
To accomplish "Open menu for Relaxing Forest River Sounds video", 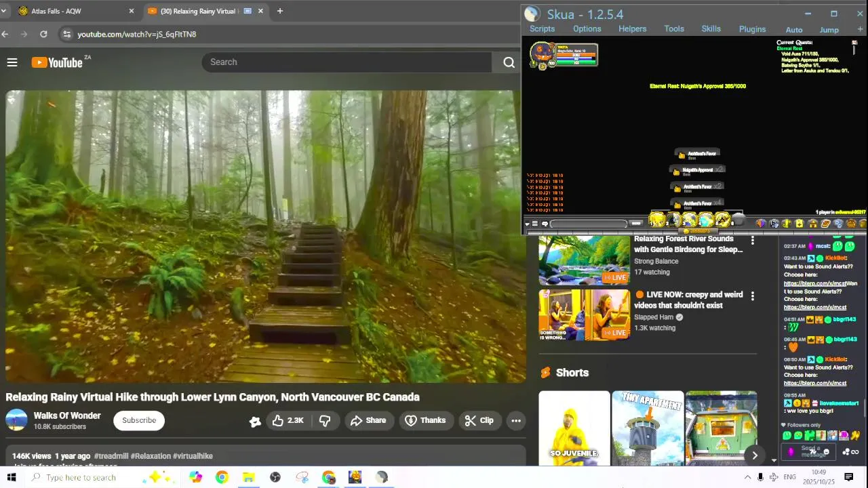I will [752, 240].
